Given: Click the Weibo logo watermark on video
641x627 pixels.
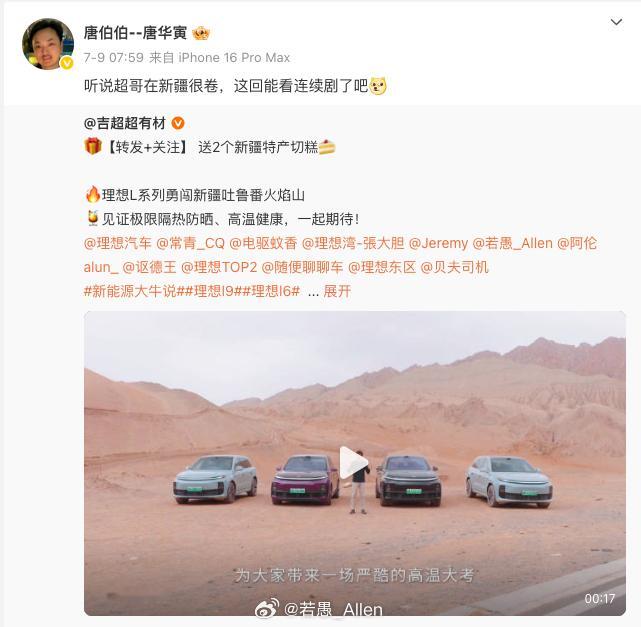Looking at the screenshot, I should coord(267,609).
